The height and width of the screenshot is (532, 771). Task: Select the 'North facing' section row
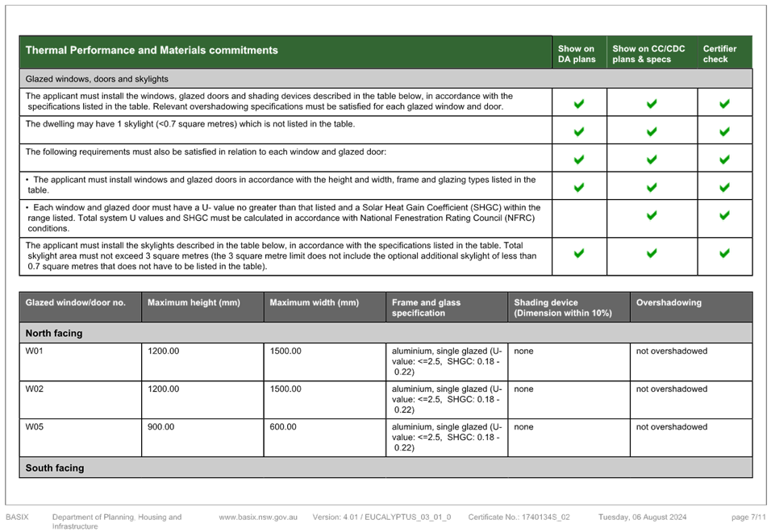pos(54,333)
